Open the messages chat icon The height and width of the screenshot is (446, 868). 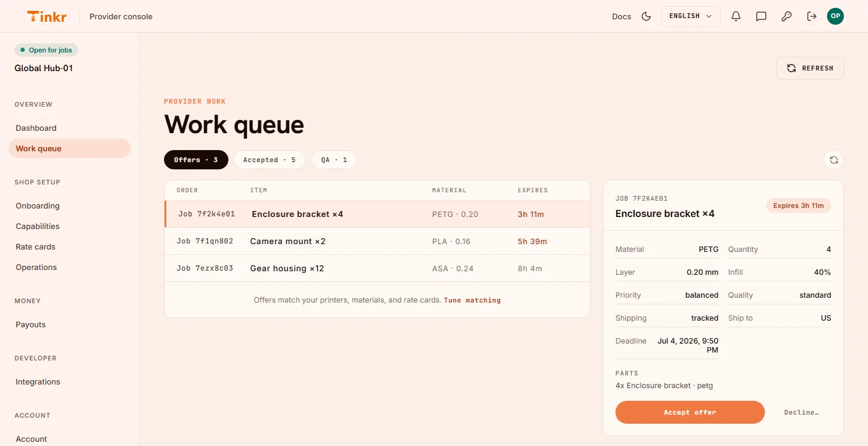pos(761,16)
